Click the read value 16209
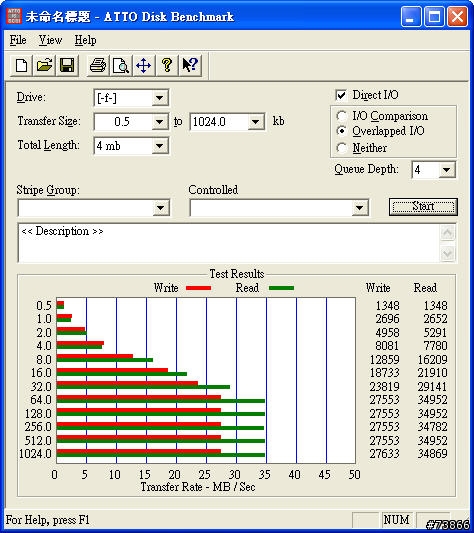474x533 pixels. point(432,360)
